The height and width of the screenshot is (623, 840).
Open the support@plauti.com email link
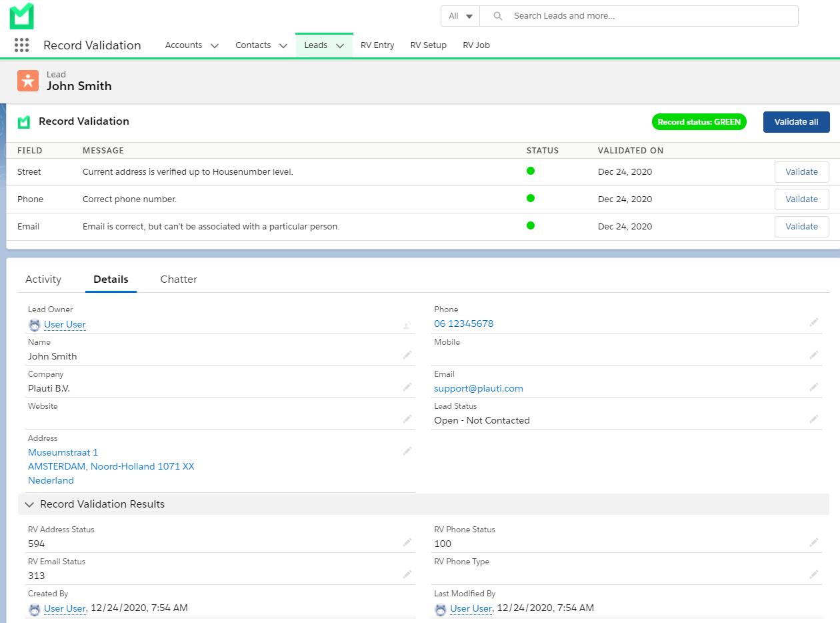click(479, 388)
